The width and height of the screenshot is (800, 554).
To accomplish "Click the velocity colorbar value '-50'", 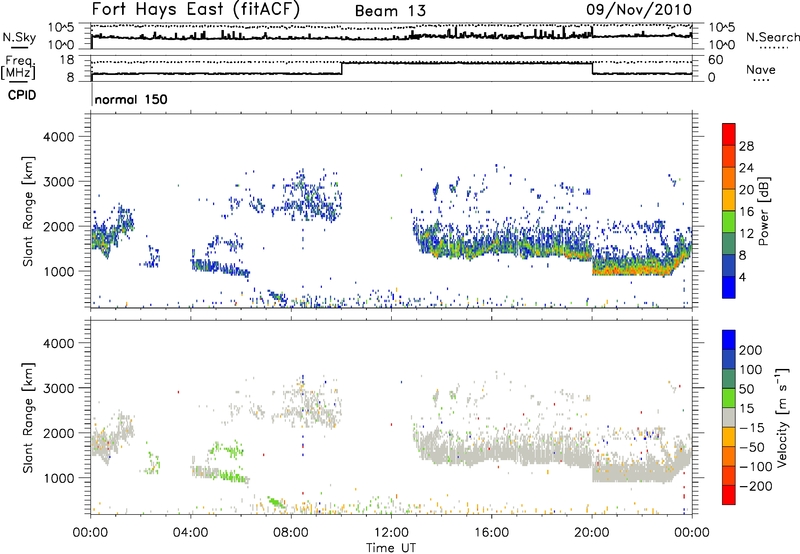I will 752,447.
